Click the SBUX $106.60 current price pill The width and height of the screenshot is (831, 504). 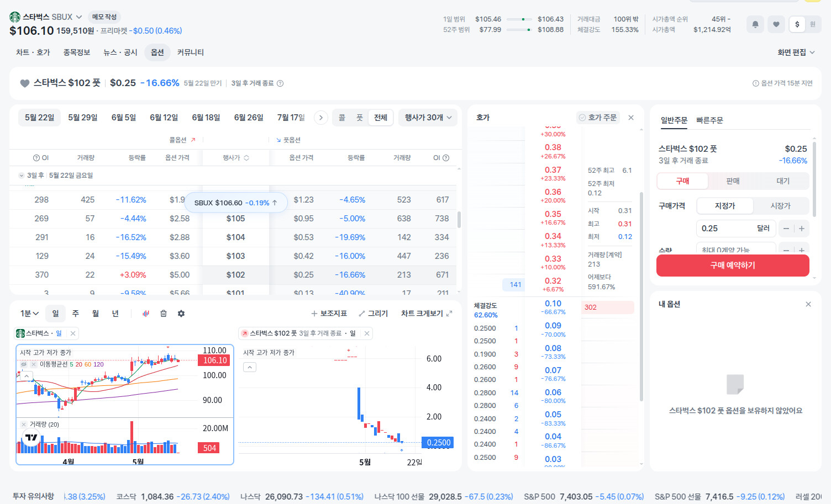pos(236,203)
